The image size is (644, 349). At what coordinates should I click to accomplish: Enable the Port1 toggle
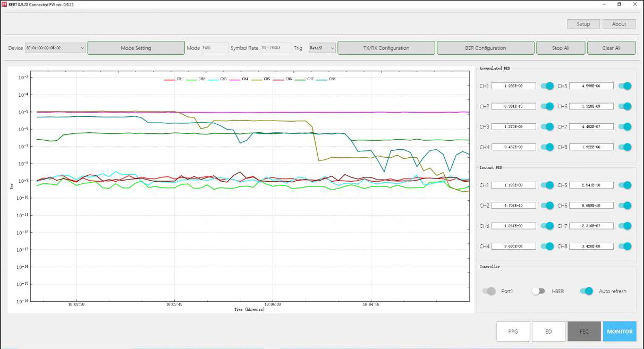click(489, 291)
